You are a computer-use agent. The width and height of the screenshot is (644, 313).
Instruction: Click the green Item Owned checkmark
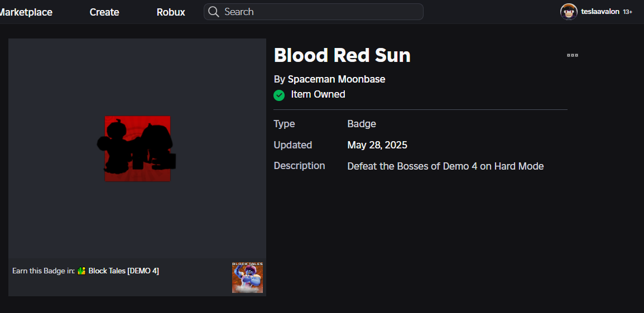(x=279, y=95)
